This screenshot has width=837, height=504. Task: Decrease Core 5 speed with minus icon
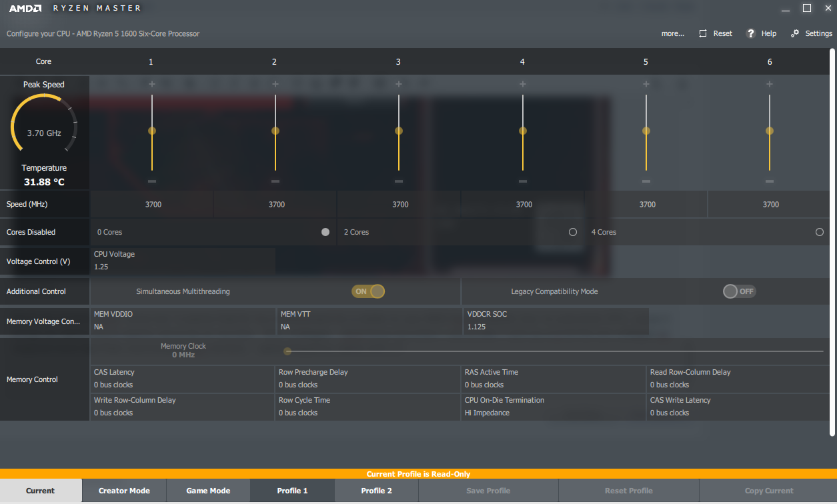(x=646, y=181)
